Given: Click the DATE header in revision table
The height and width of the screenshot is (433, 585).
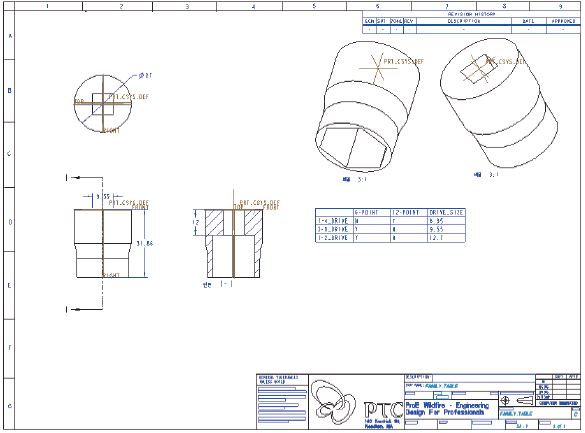Looking at the screenshot, I should pos(528,21).
